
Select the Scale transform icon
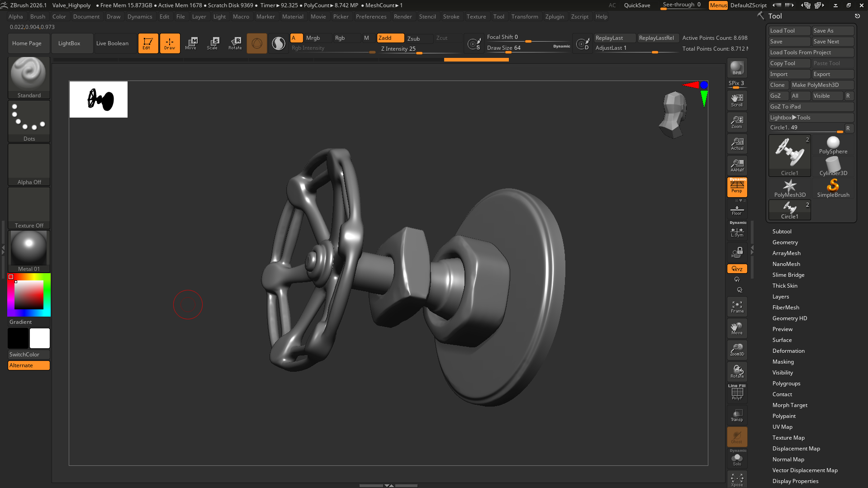click(213, 43)
